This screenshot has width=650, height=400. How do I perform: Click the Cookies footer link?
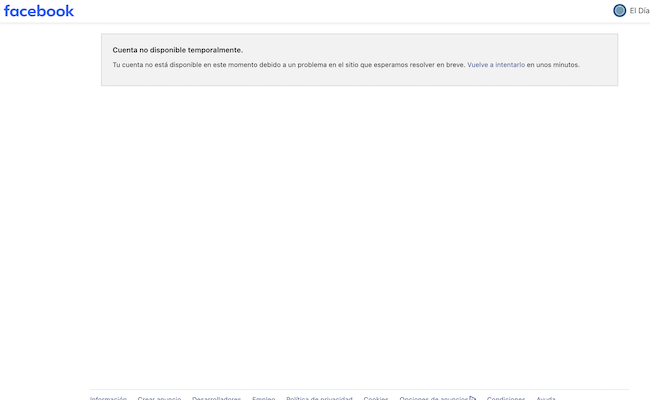point(376,398)
